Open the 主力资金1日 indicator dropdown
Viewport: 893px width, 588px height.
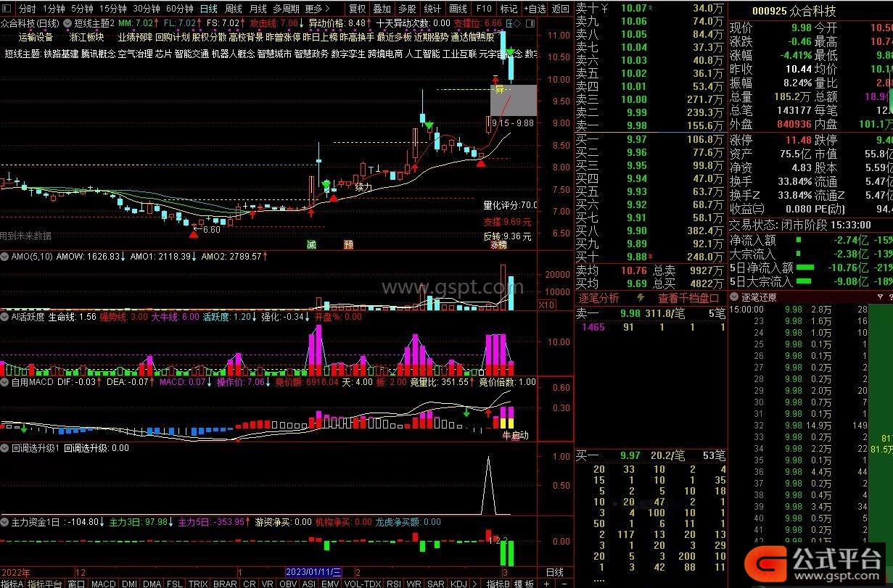[5, 522]
